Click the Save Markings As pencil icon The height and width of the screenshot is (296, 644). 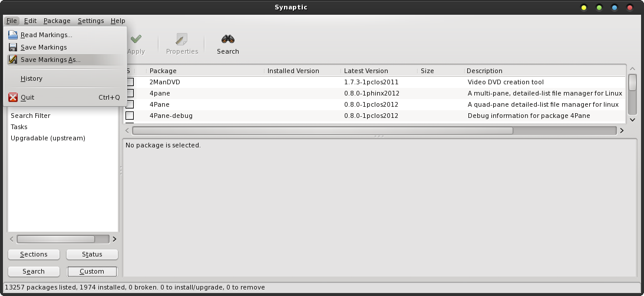click(13, 60)
